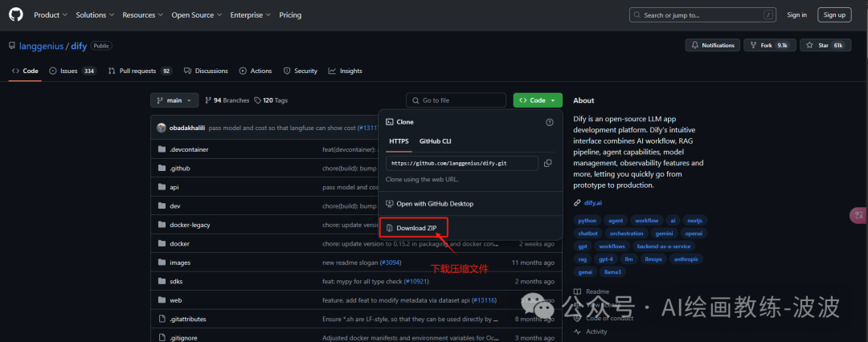Image resolution: width=868 pixels, height=342 pixels.
Task: Open the python topic tag
Action: 587,220
